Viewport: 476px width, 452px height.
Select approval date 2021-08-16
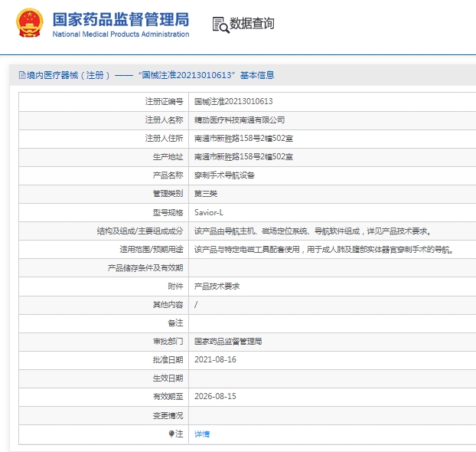pyautogui.click(x=215, y=359)
